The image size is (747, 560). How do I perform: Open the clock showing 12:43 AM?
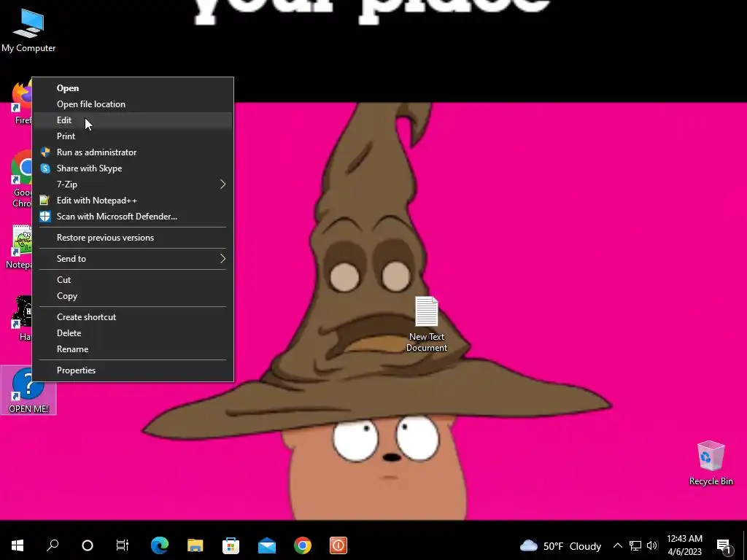pos(684,545)
